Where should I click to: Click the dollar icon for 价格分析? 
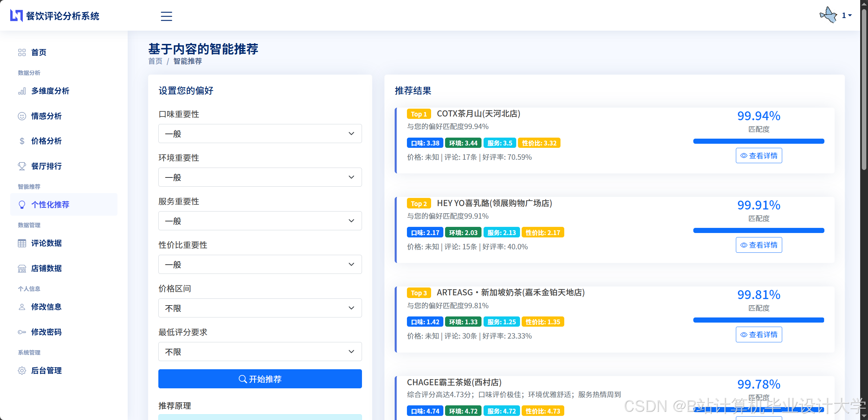(x=22, y=141)
